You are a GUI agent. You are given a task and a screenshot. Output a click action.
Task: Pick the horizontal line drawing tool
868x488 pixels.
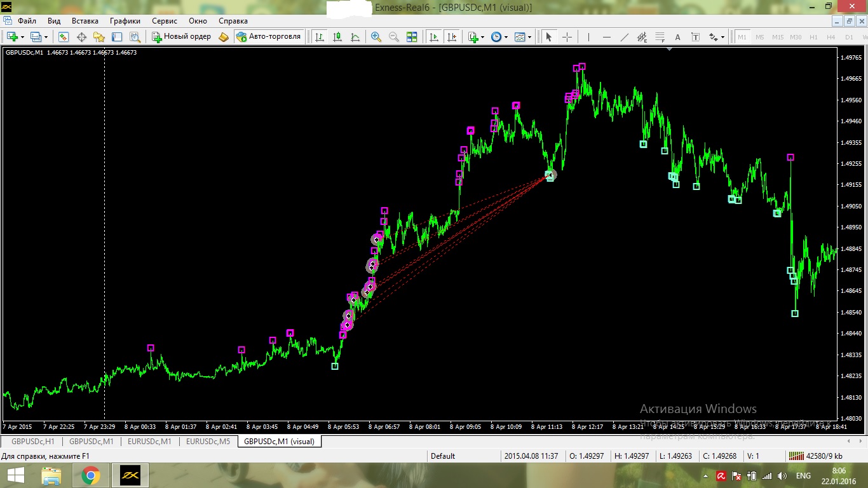pos(607,37)
